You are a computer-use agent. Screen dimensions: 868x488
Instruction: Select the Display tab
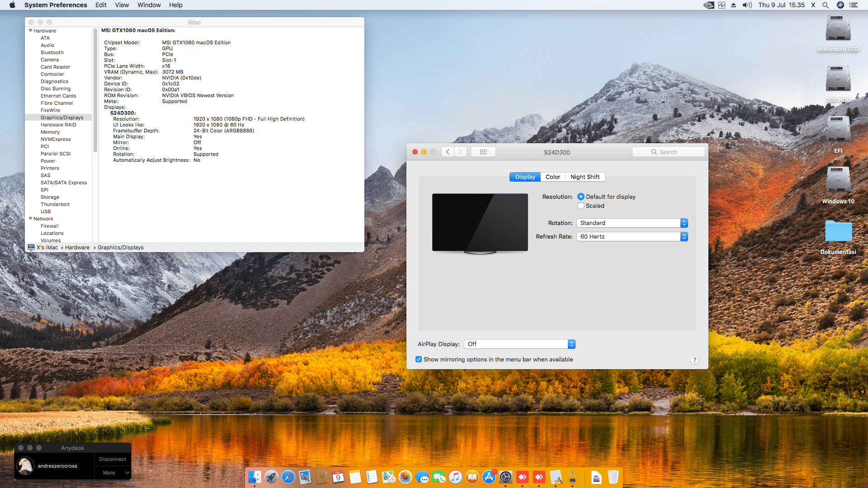coord(525,177)
